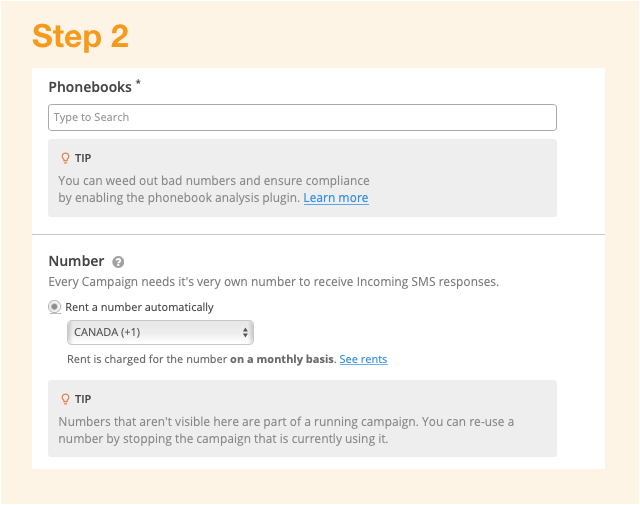This screenshot has height=505, width=640.
Task: Click the orange 'Step 2' heading
Action: tap(80, 36)
